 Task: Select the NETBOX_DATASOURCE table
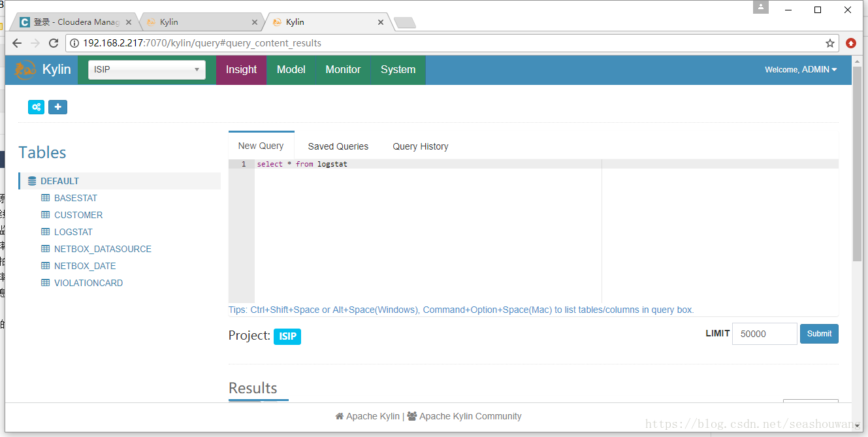pos(103,249)
